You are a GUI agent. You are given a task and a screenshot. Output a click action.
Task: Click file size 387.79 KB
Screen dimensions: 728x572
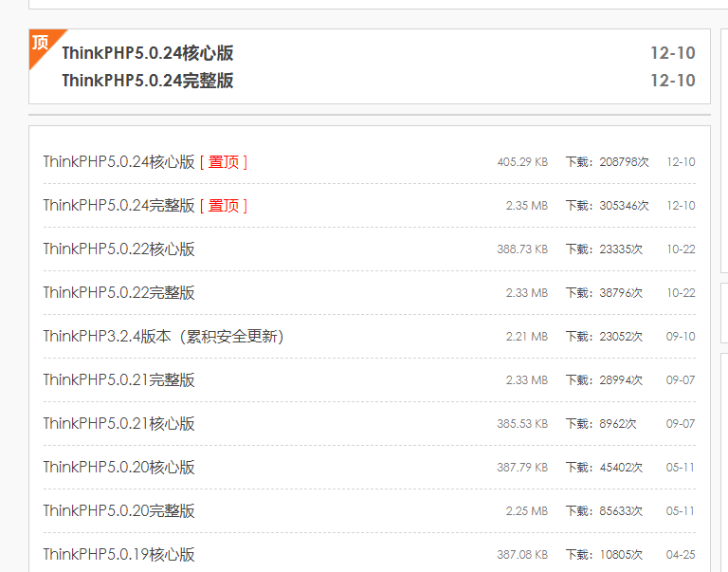pyautogui.click(x=522, y=468)
